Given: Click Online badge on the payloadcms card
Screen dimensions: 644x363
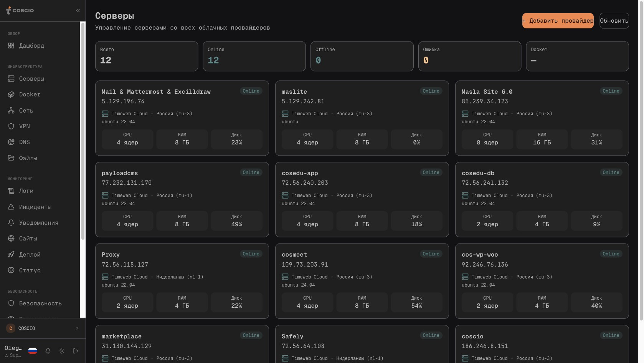Looking at the screenshot, I should pyautogui.click(x=251, y=172).
